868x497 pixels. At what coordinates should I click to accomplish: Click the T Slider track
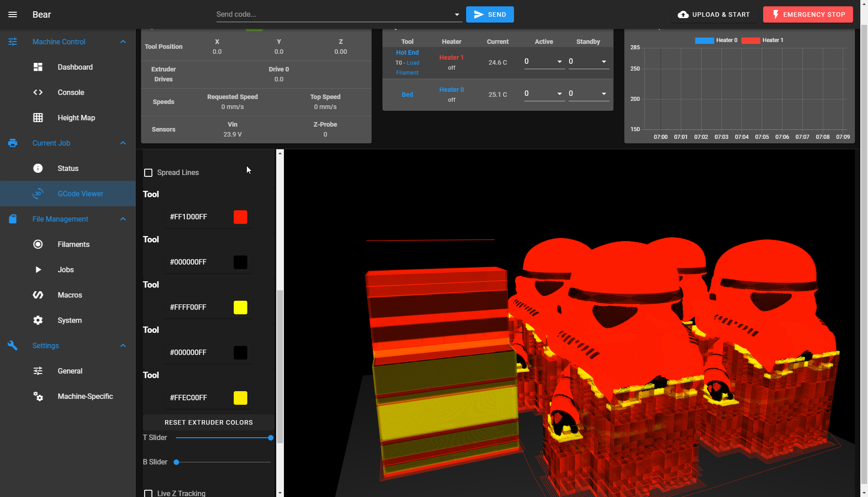click(223, 438)
